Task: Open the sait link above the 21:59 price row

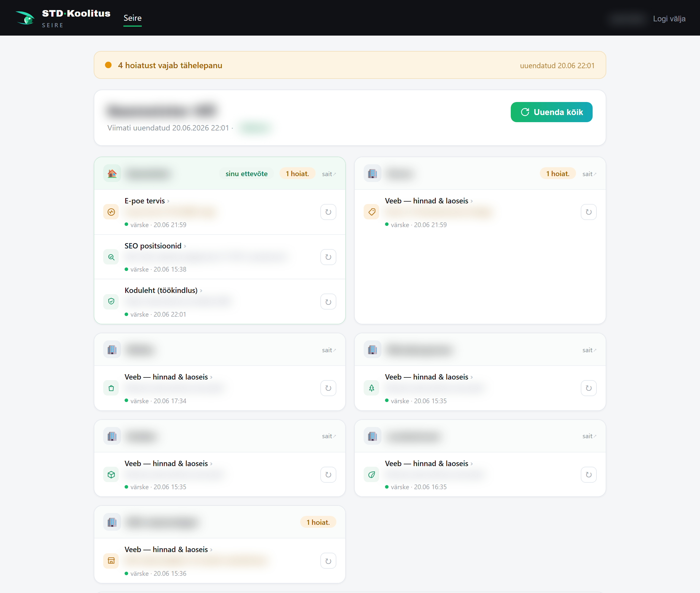Action: (x=589, y=174)
